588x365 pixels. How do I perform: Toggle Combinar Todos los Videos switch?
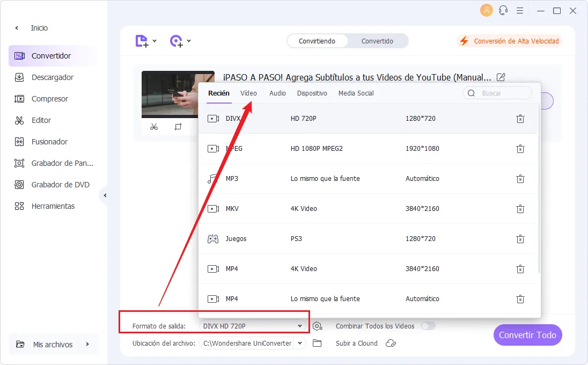point(428,326)
